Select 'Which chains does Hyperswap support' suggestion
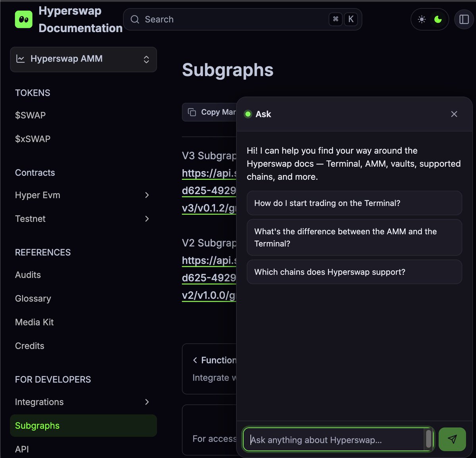This screenshot has height=458, width=476. point(354,272)
